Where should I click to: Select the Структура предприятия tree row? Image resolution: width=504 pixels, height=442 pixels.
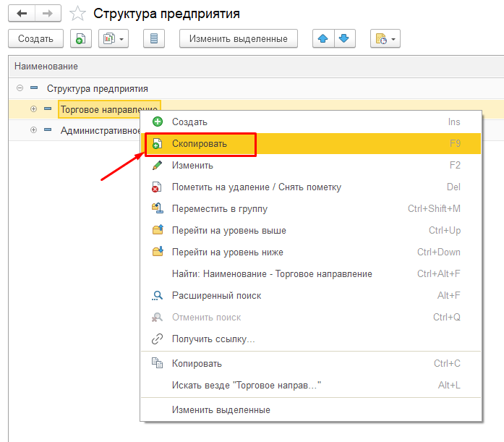(256, 88)
